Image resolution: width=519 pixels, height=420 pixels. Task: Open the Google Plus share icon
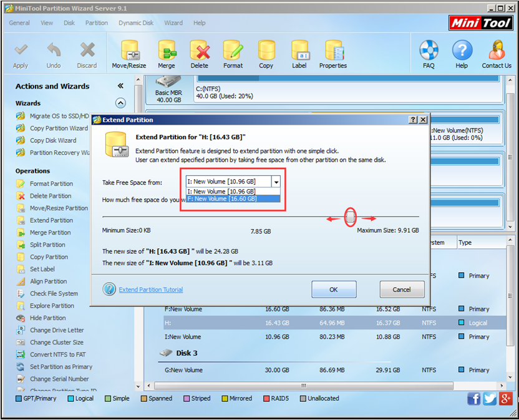(506, 399)
